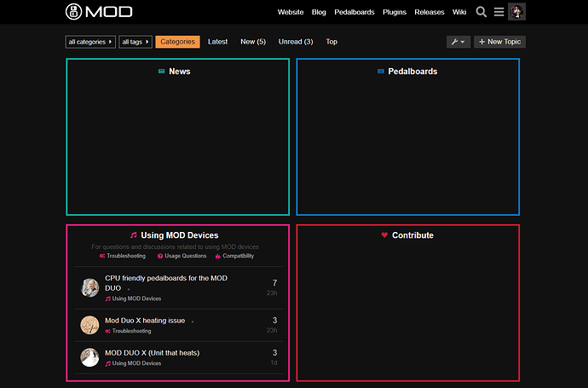This screenshot has width=588, height=388.
Task: Open the News category heading
Action: point(180,72)
